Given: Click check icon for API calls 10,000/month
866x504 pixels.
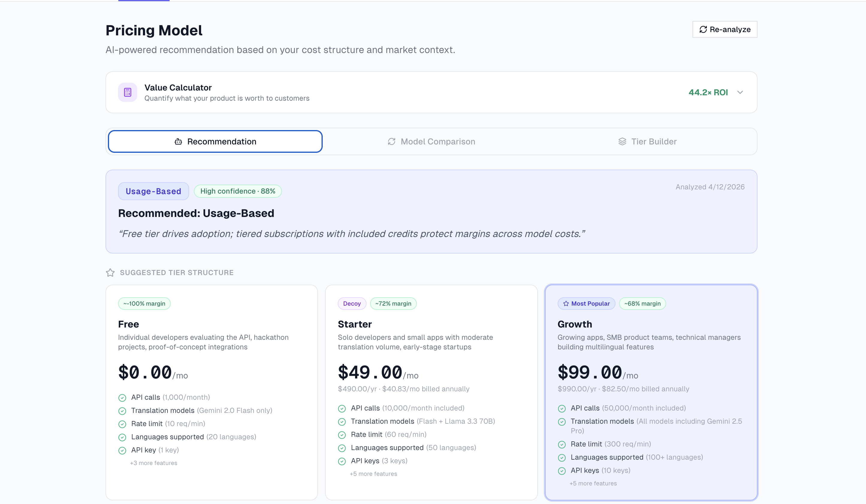Looking at the screenshot, I should (342, 408).
